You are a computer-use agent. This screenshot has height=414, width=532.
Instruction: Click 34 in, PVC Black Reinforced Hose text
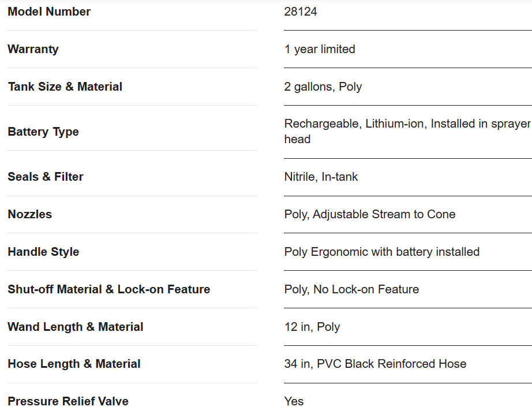pyautogui.click(x=375, y=364)
